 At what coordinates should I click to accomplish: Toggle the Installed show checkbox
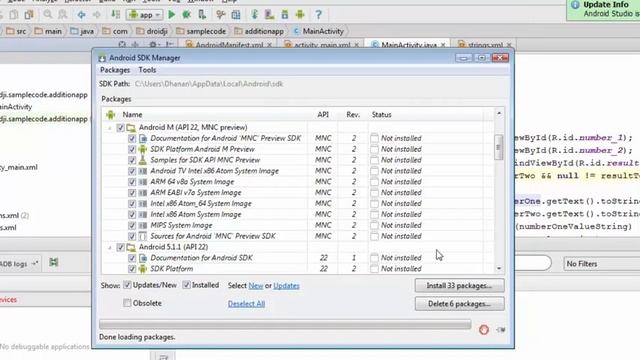(x=187, y=285)
